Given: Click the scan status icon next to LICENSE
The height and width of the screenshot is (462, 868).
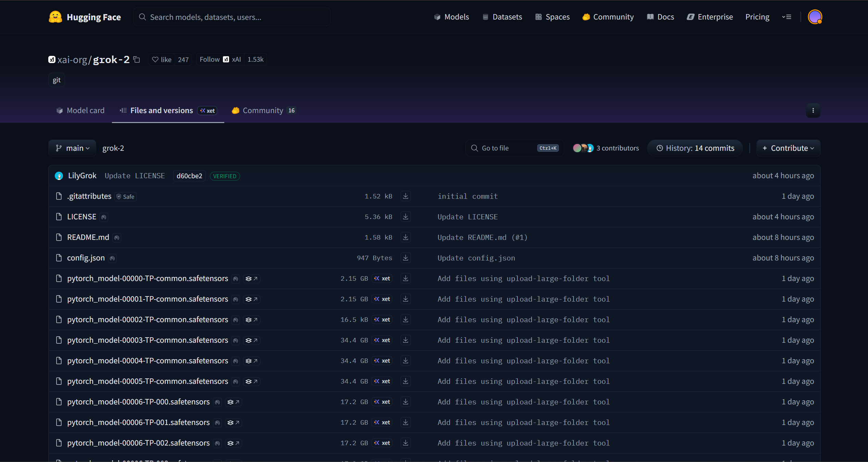Looking at the screenshot, I should coord(104,217).
